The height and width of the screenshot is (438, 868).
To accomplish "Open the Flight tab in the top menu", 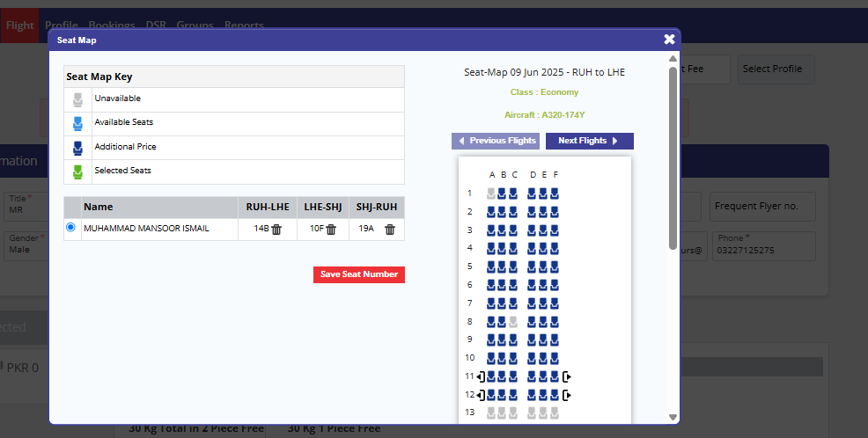I will [19, 26].
